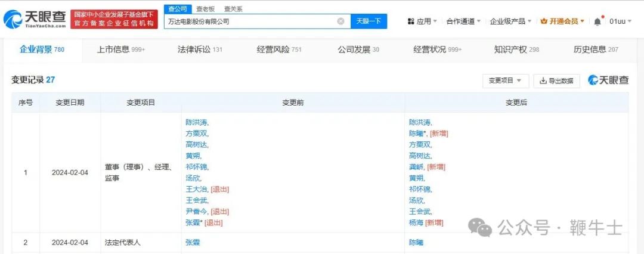Open 王会武 in the 变更前 column
Image resolution: width=644 pixels, height=254 pixels.
pos(197,200)
